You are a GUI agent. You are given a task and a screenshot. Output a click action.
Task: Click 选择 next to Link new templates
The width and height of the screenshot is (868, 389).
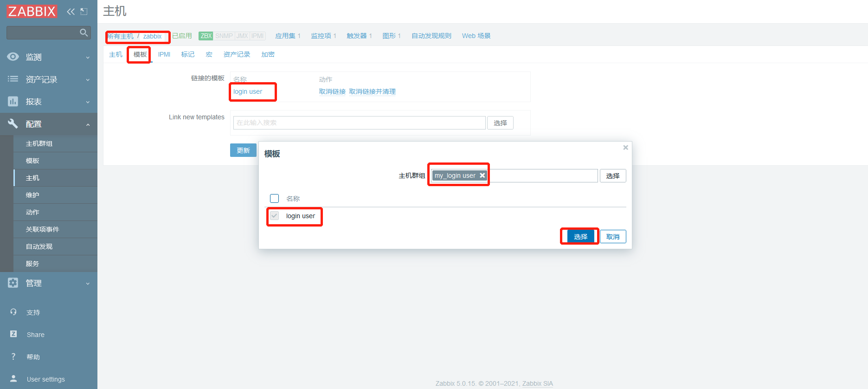coord(500,123)
